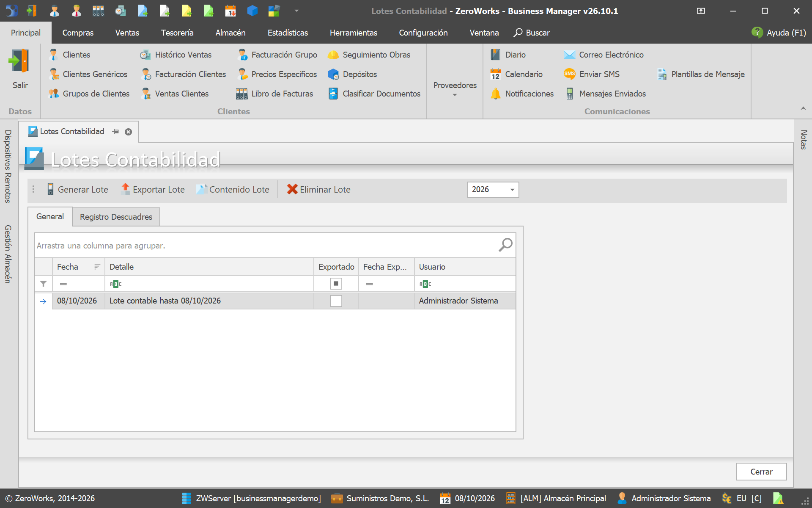The height and width of the screenshot is (508, 812).
Task: Open Clasificar Documentos
Action: [375, 94]
